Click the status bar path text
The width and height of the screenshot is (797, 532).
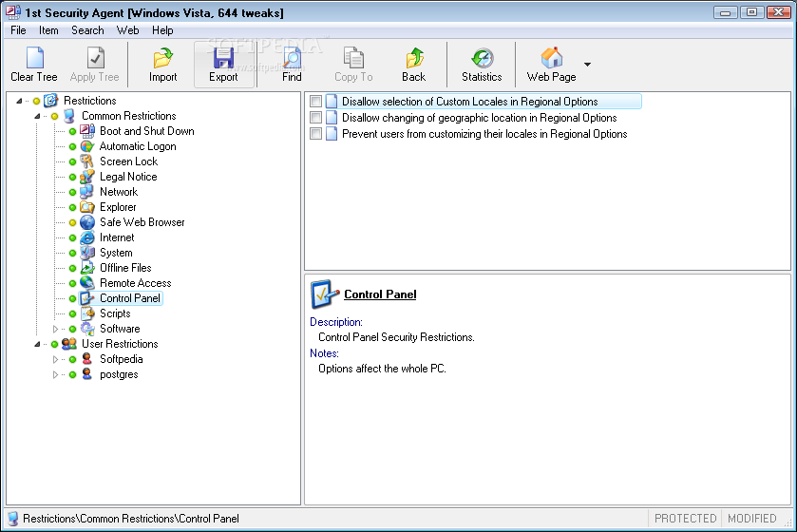tap(131, 519)
